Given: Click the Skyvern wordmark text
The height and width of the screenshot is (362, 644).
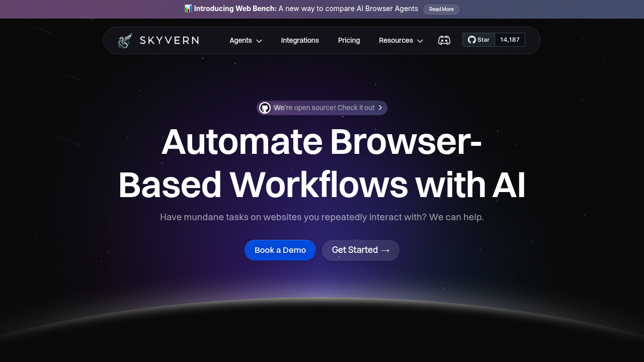Looking at the screenshot, I should 169,40.
